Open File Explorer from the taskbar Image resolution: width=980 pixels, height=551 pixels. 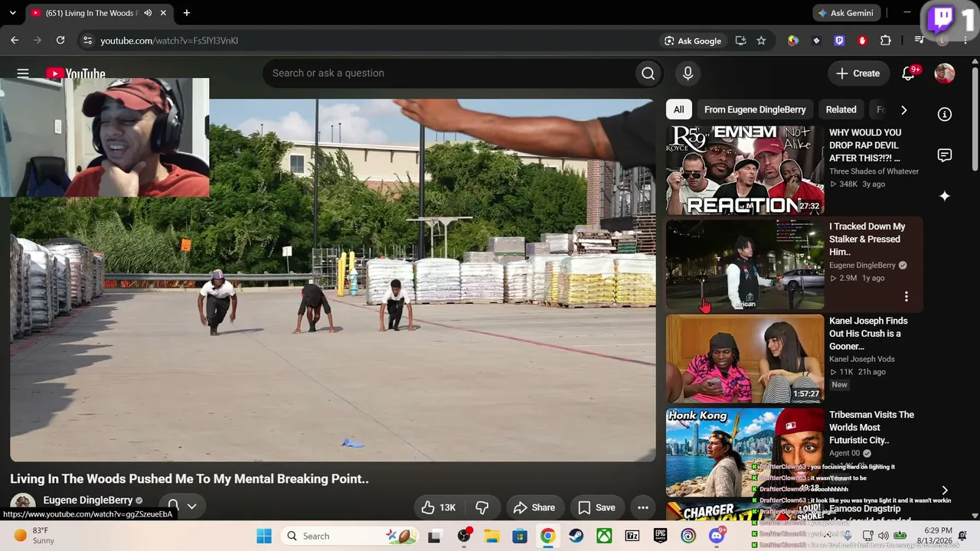pos(491,536)
